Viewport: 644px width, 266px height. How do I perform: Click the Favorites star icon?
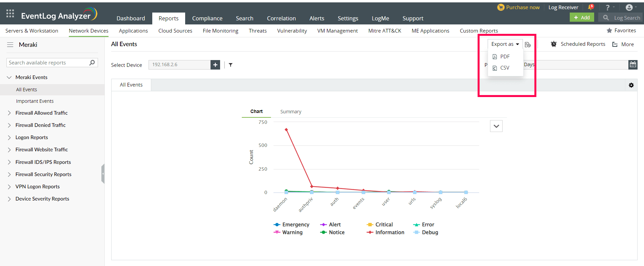coord(609,31)
